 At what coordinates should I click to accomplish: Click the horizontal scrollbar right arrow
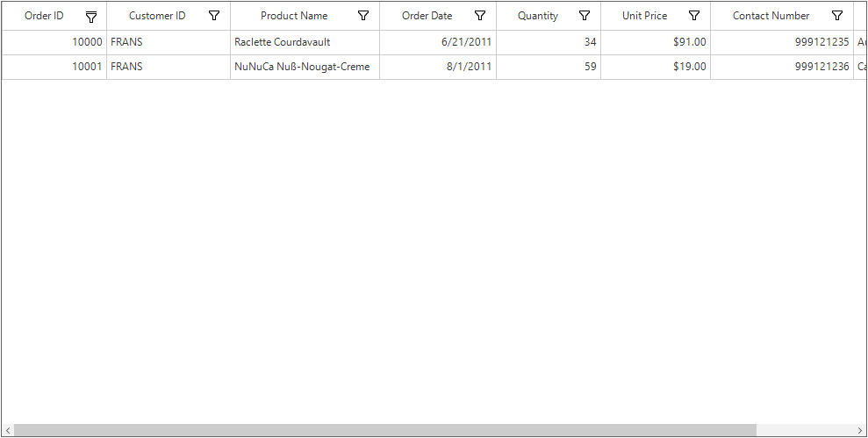click(860, 430)
